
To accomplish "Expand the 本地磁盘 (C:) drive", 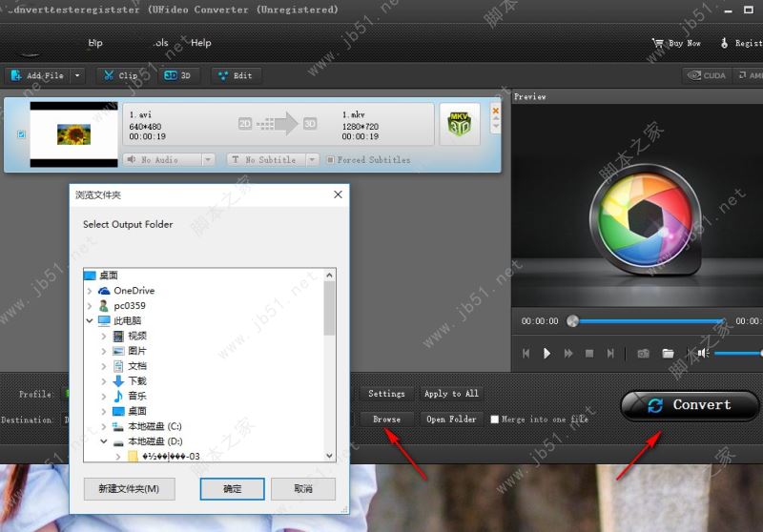I will coord(104,426).
